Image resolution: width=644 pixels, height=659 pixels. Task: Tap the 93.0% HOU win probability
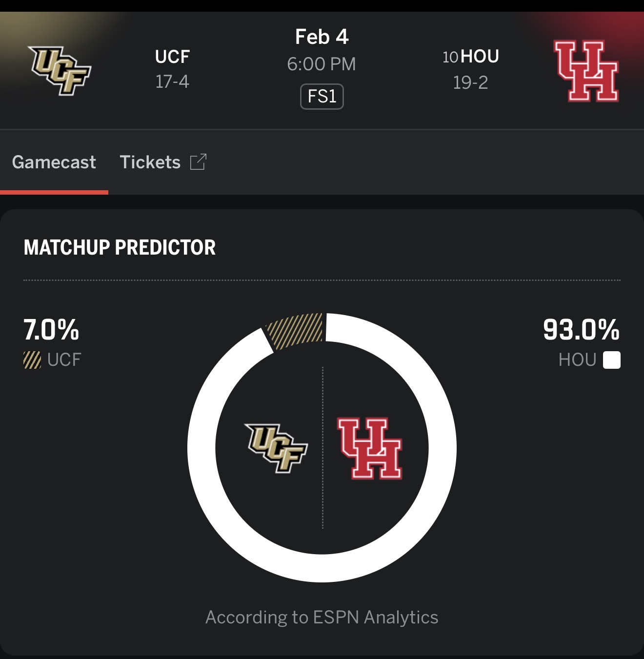click(x=581, y=330)
